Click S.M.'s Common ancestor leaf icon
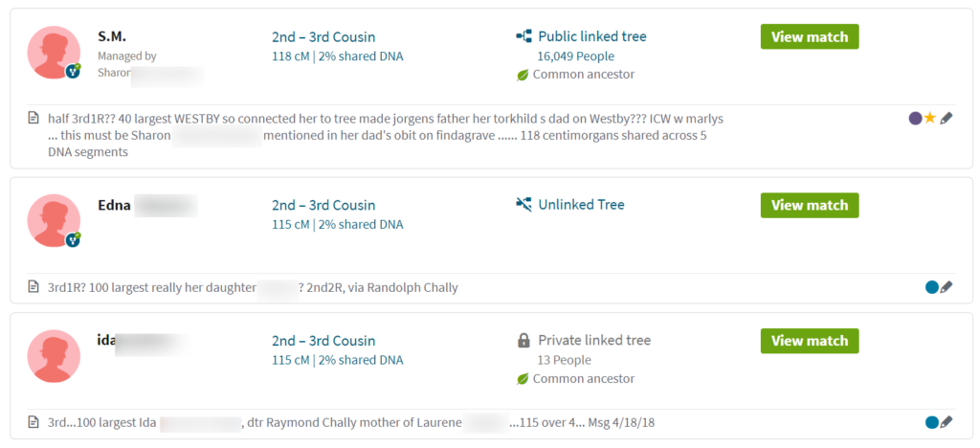This screenshot has height=448, width=980. coord(523,75)
